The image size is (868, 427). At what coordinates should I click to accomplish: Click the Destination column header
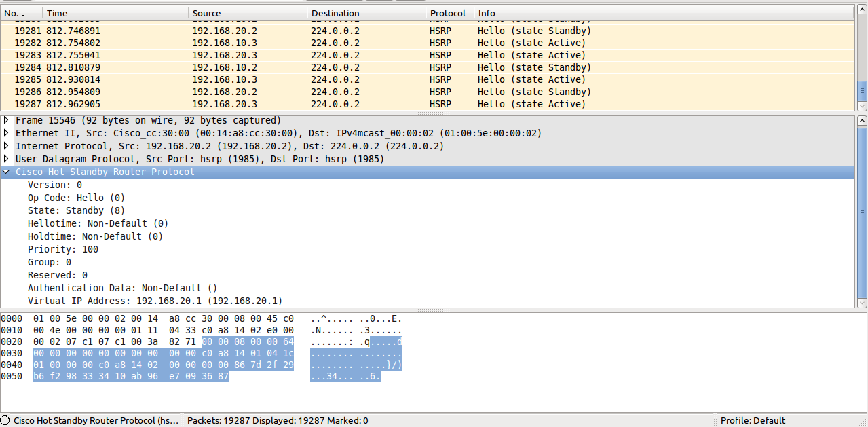pyautogui.click(x=366, y=13)
